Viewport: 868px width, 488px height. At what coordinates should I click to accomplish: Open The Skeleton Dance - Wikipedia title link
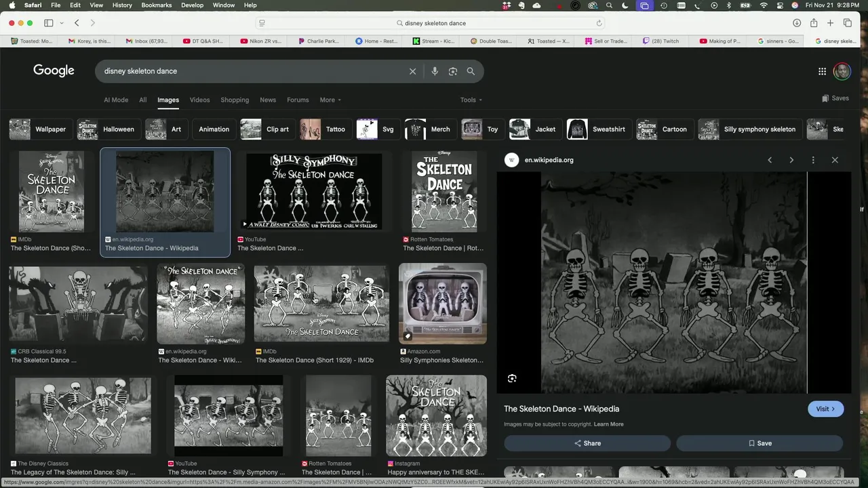click(x=561, y=409)
